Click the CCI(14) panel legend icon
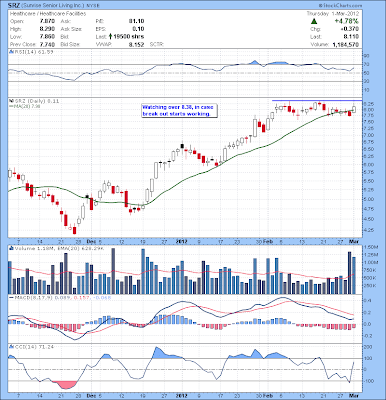386x400 pixels. [10, 347]
